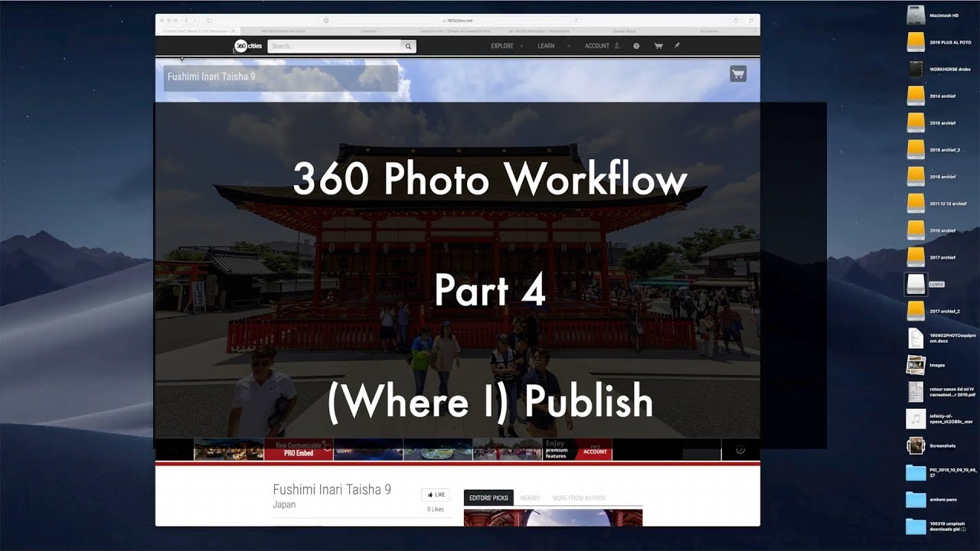
Task: Select the unsplash downloads folder
Action: pyautogui.click(x=916, y=526)
